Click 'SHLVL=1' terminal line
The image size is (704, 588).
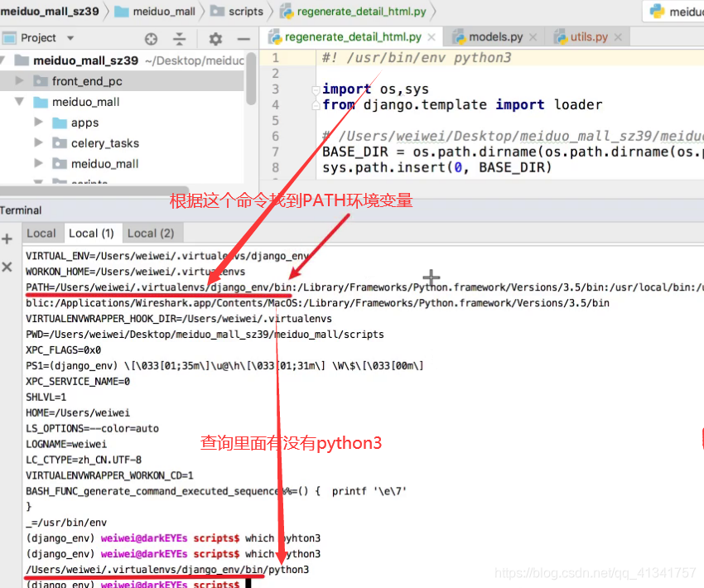click(x=46, y=397)
